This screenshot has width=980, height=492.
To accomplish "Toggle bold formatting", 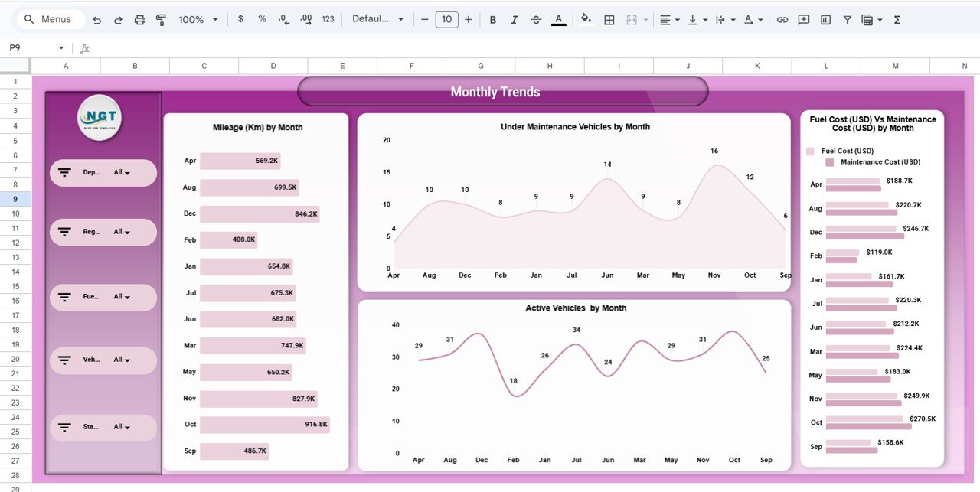I will point(493,19).
